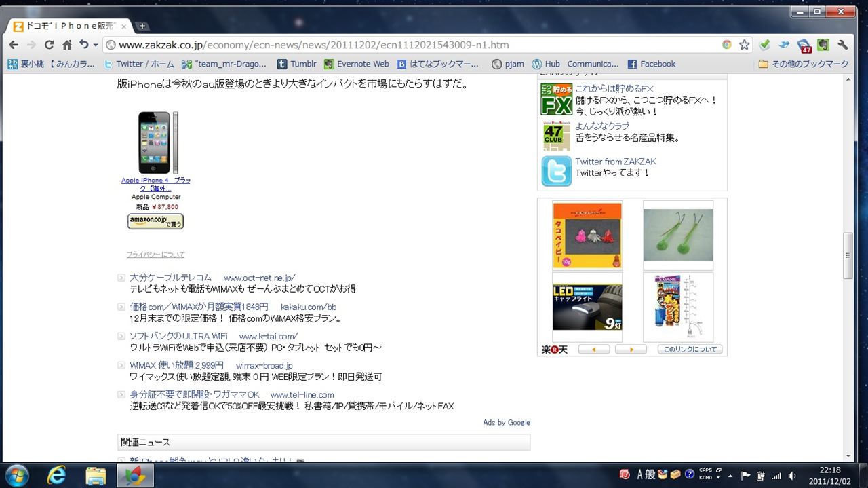
Task: Open the Twitter from ZAKZAK link
Action: (616, 162)
